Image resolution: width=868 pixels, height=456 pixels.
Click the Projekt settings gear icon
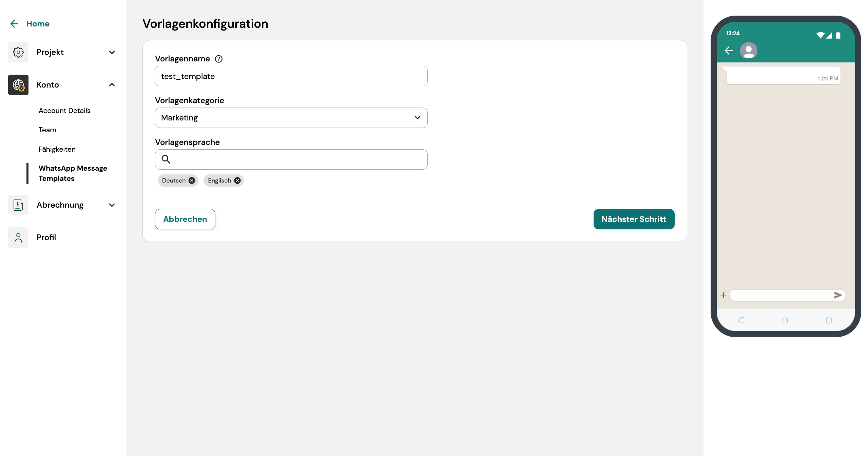click(x=18, y=52)
